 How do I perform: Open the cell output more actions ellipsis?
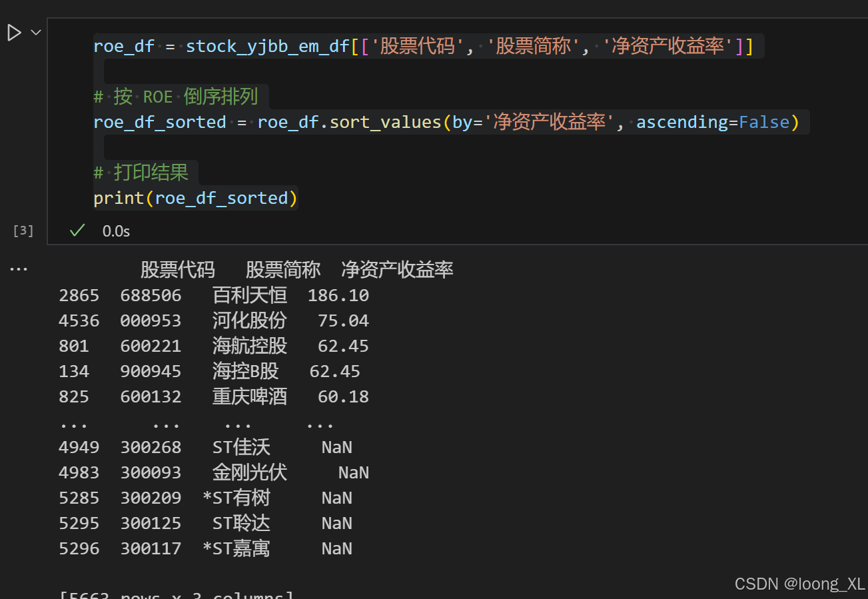click(x=19, y=269)
